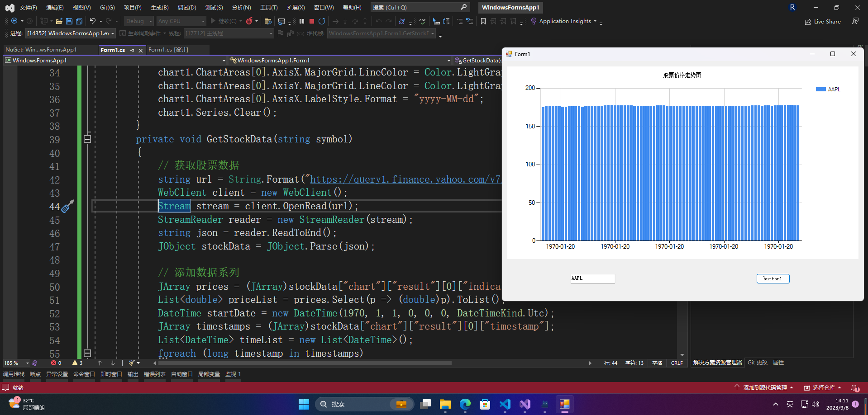This screenshot has height=415, width=868.
Task: Click the AAPL text box in Form1
Action: pos(592,278)
